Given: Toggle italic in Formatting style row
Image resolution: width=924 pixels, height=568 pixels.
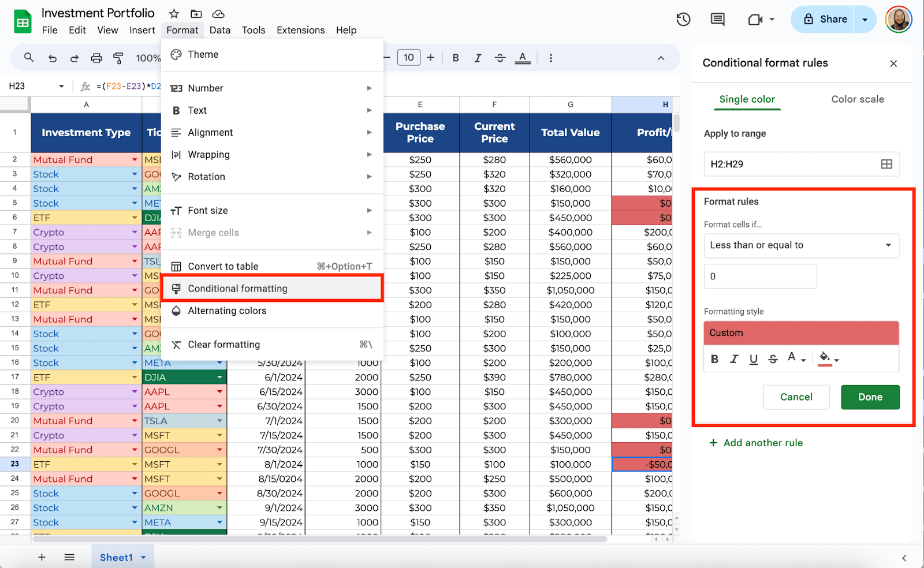Looking at the screenshot, I should (x=734, y=359).
